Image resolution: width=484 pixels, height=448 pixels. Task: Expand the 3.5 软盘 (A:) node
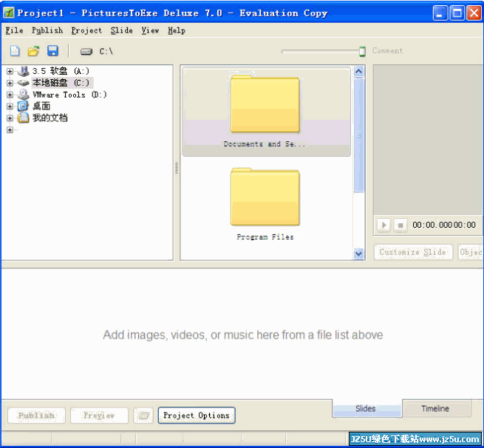(10, 71)
